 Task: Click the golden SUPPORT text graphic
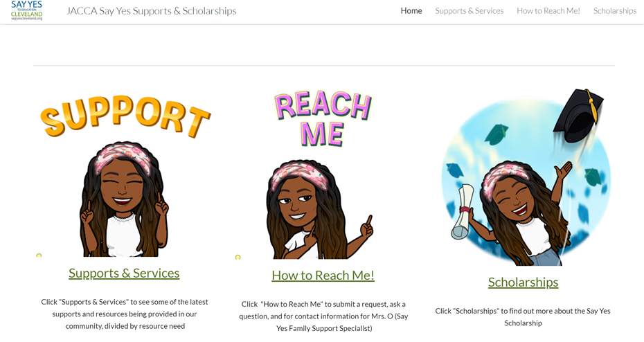125,117
